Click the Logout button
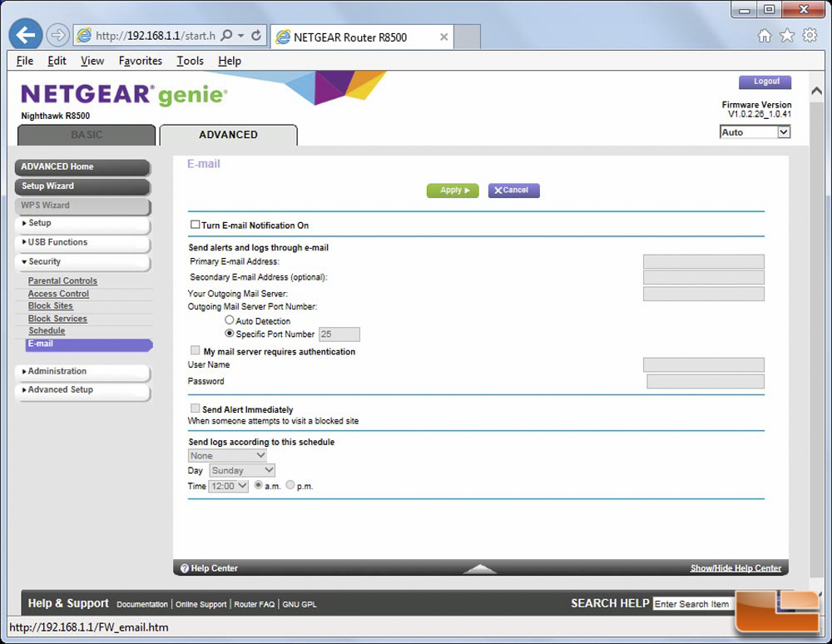 (765, 82)
